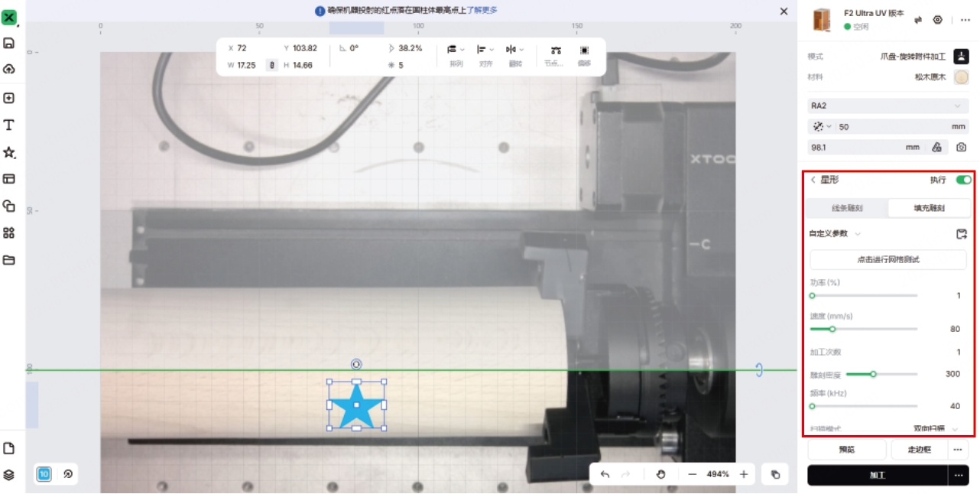Click the 加工 process button
The image size is (980, 494).
coord(877,475)
